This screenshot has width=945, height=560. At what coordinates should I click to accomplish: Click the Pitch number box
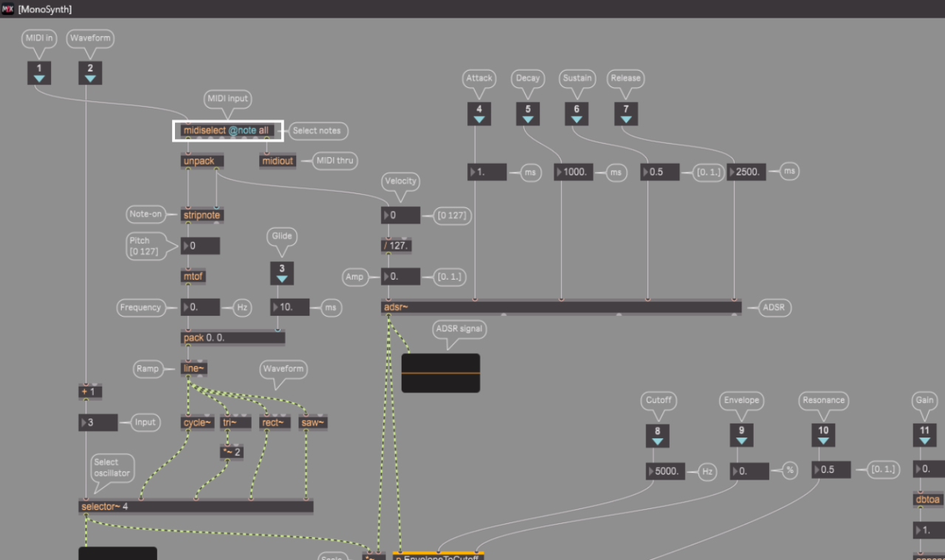point(200,246)
